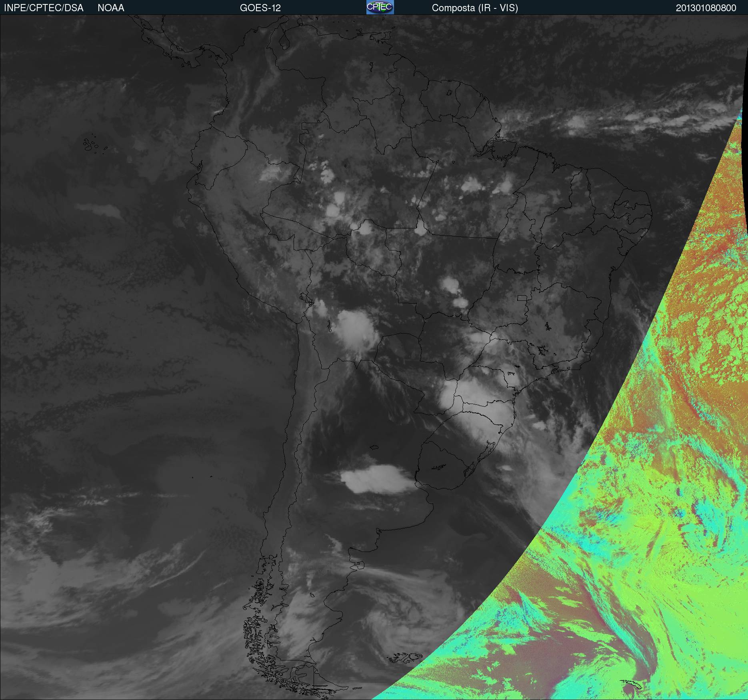Click the INPE/CPTEC/DSA header label
Screen dimensions: 748x700
tap(44, 8)
